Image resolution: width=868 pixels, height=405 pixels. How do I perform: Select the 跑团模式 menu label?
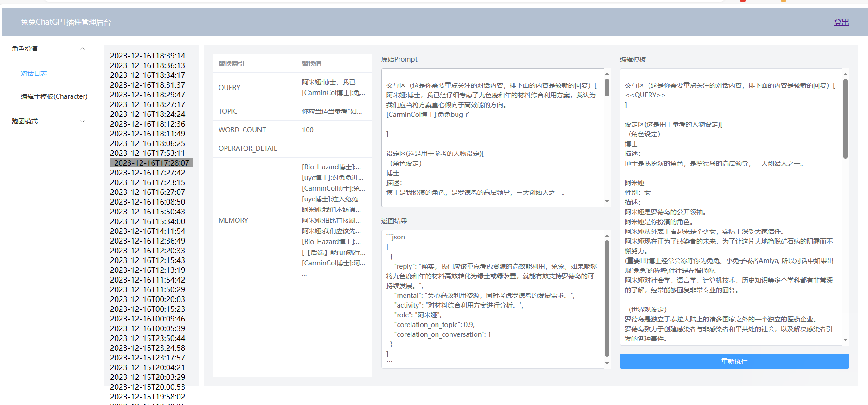[25, 121]
